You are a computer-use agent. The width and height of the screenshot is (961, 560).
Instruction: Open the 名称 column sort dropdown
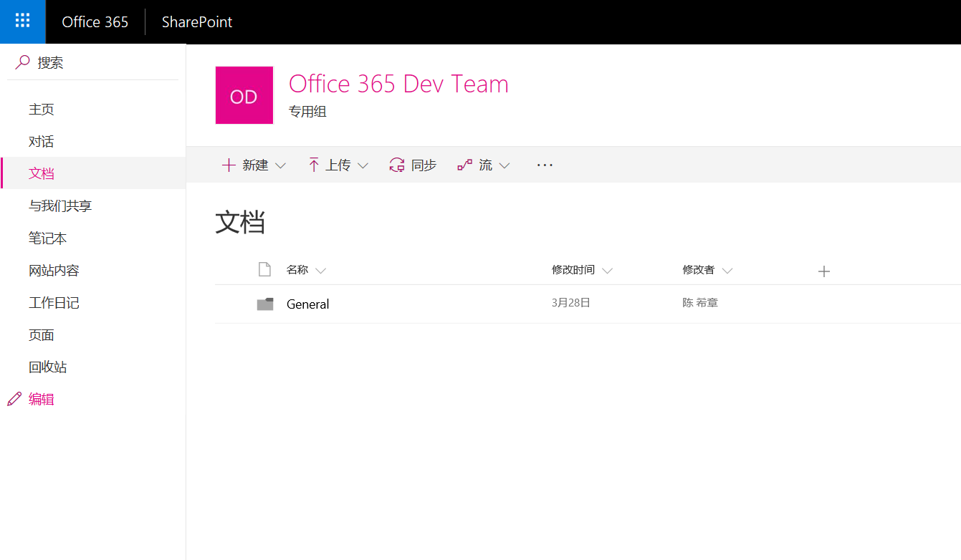click(321, 270)
